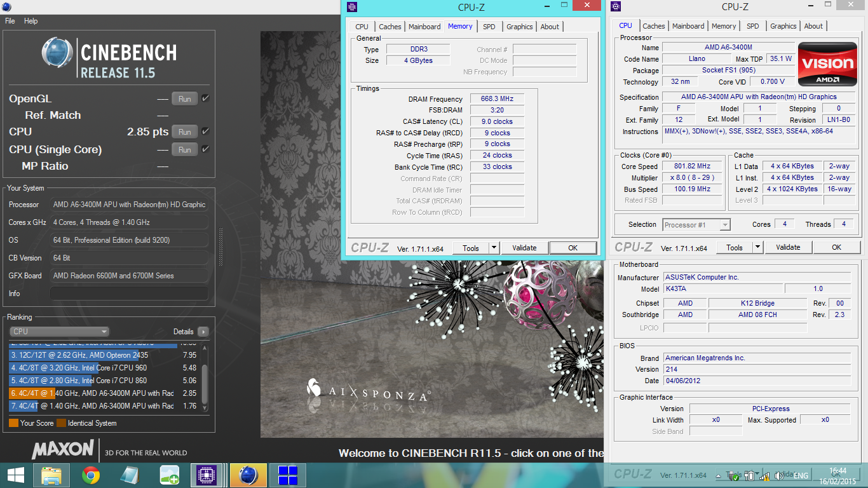Click Validate in right CPU-Z CPU window

point(788,247)
